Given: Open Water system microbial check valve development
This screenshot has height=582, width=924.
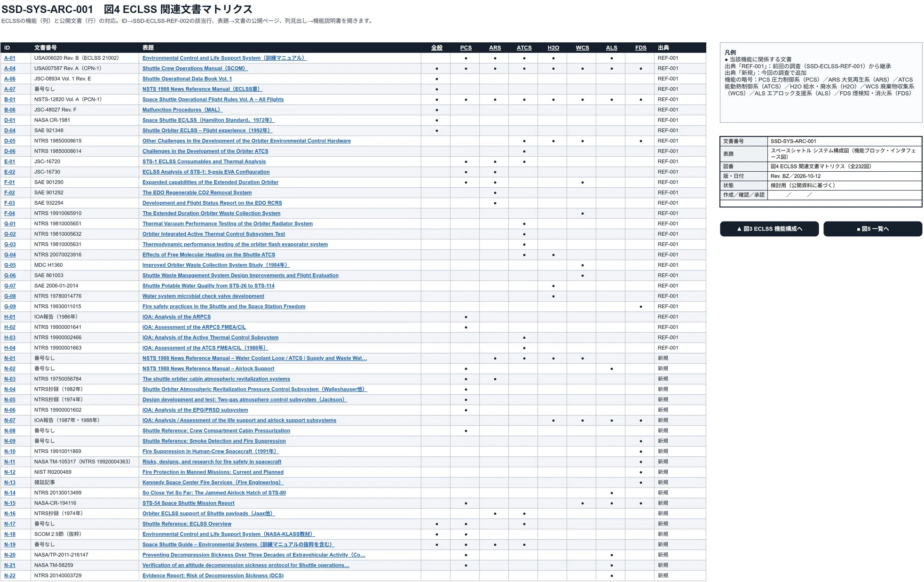Looking at the screenshot, I should click(203, 296).
